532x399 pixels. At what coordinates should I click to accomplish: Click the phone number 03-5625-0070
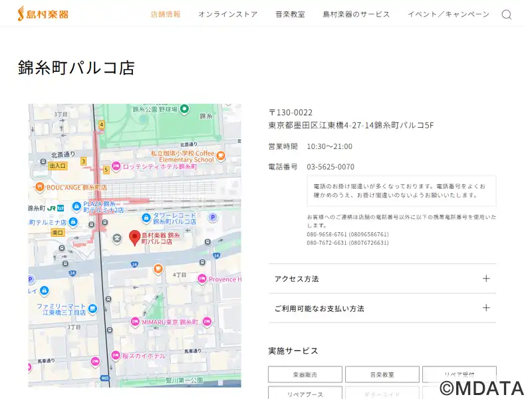click(x=331, y=167)
